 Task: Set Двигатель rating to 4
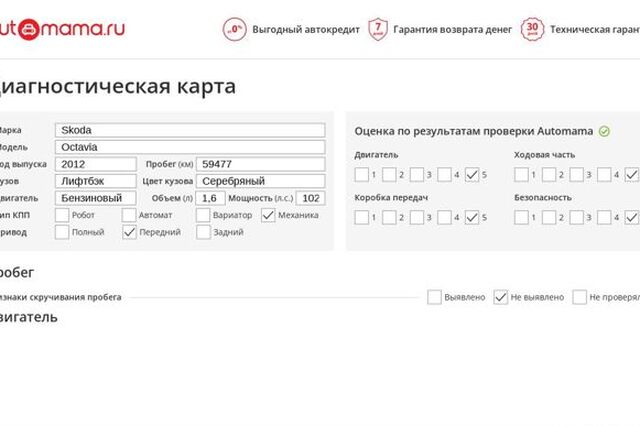[444, 175]
